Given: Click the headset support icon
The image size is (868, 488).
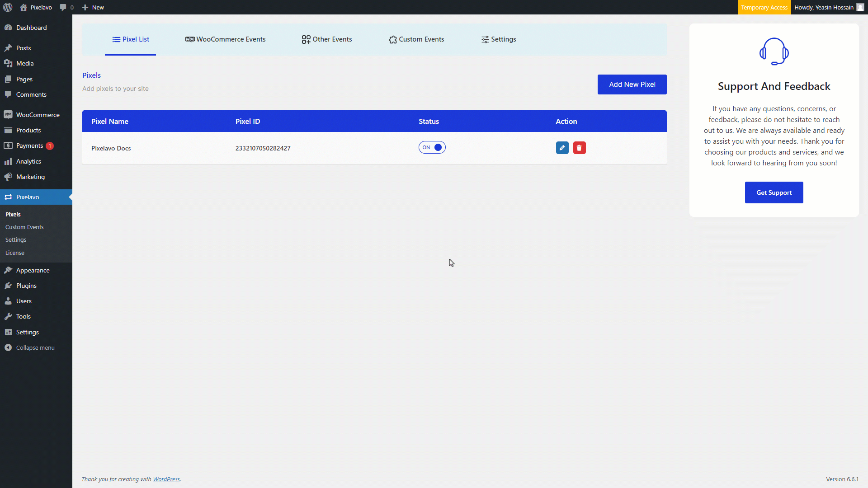Looking at the screenshot, I should (774, 52).
